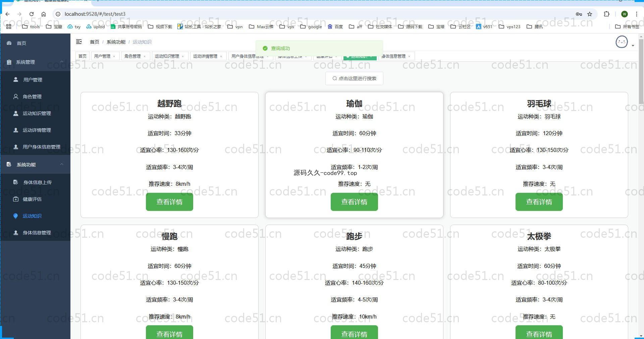Click the 点击这里进行搜索 search box

pos(354,78)
